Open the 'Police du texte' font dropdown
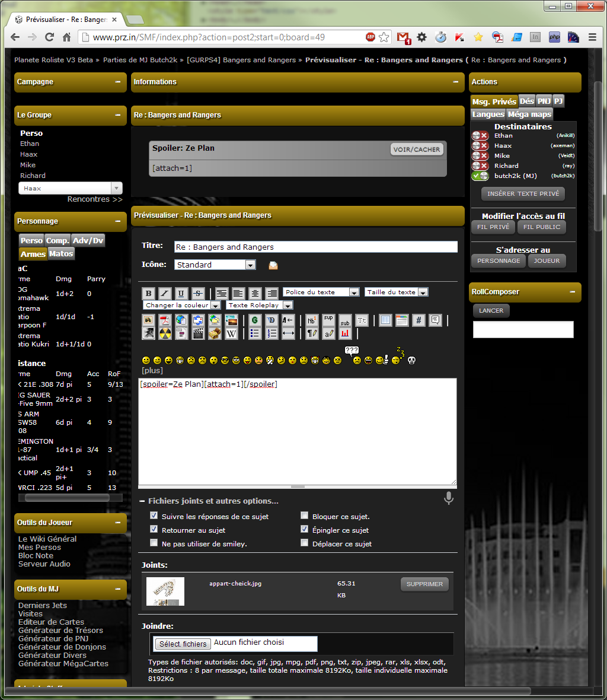Screen dimensions: 607x700 coord(321,292)
